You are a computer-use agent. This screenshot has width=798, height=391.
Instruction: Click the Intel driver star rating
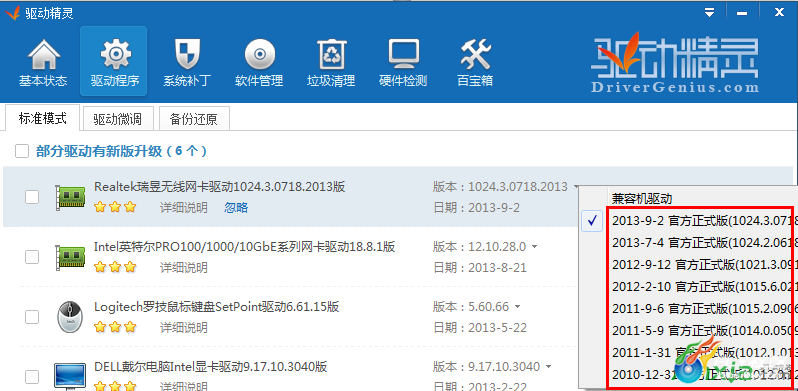(x=116, y=267)
